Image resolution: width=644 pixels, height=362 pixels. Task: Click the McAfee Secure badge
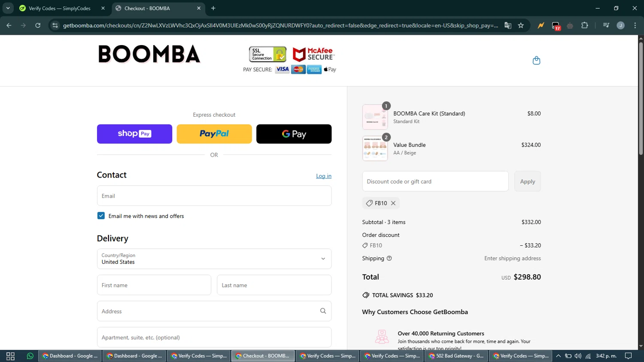point(313,54)
